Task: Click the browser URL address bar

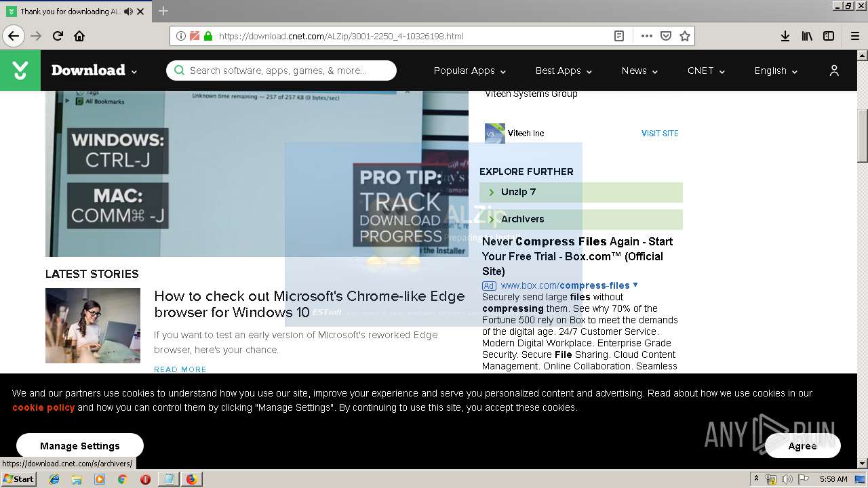Action: pyautogui.click(x=414, y=36)
